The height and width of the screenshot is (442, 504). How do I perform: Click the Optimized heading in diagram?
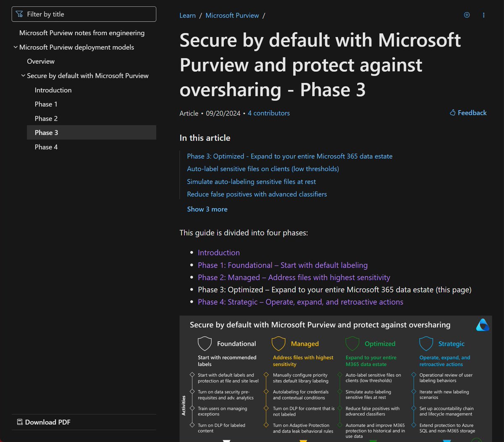(x=380, y=343)
